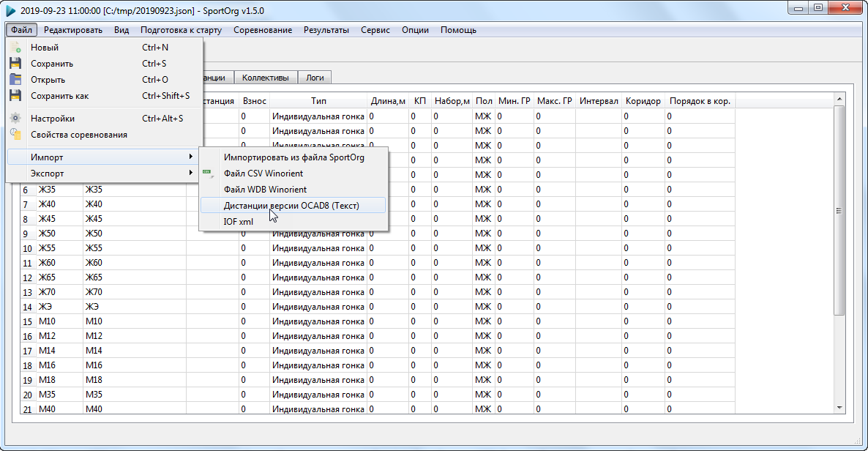
Task: Click the Open file folder icon
Action: pyautogui.click(x=15, y=80)
